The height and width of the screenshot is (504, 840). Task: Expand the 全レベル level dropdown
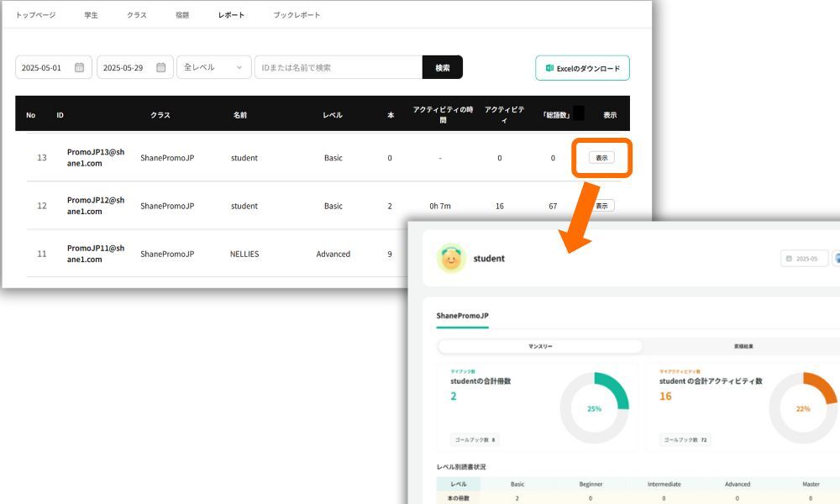click(x=213, y=68)
